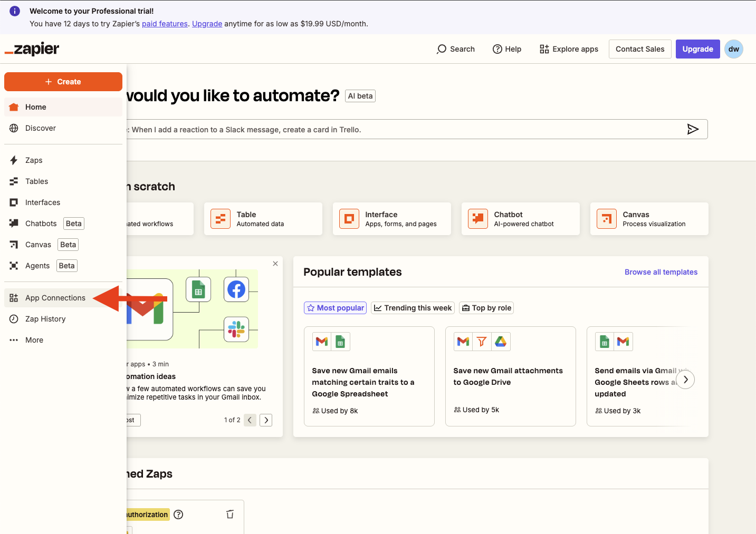Click the Google Drive icon on the second template
Image resolution: width=756 pixels, height=534 pixels.
click(x=501, y=342)
